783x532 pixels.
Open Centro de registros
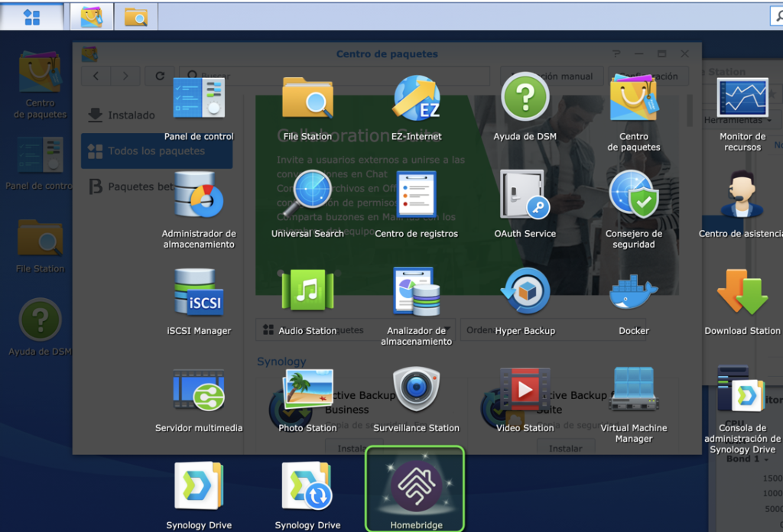(x=416, y=195)
